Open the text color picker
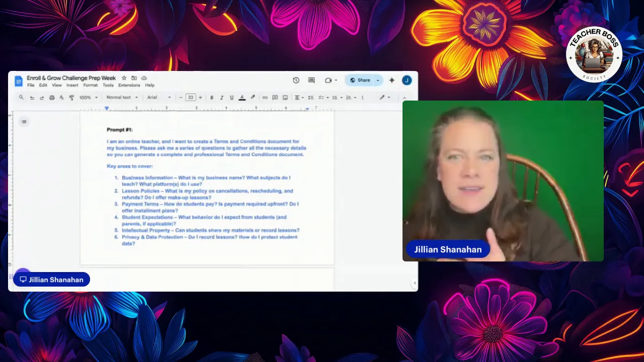The image size is (644, 362). click(x=242, y=98)
